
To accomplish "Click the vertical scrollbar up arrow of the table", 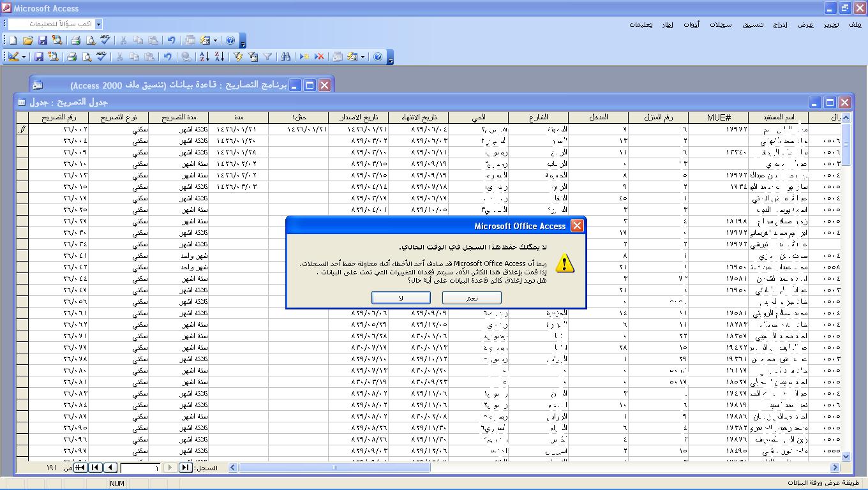I will [x=846, y=118].
